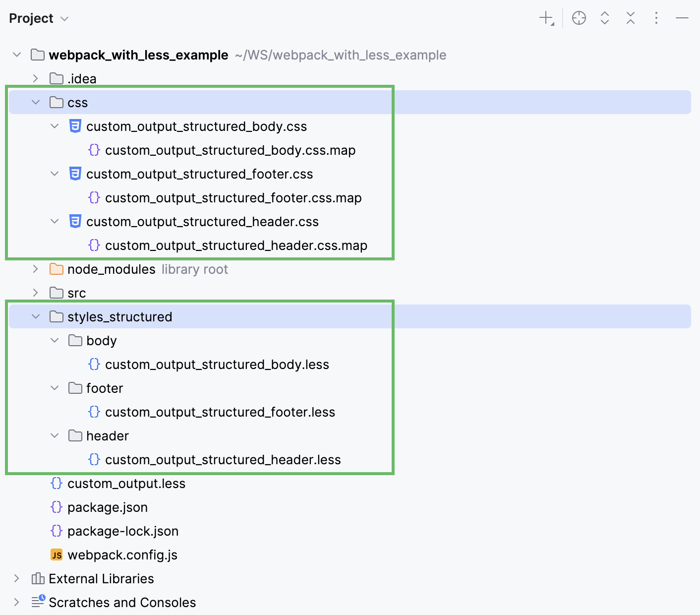Collapse the styles_structured folder node
Viewport: 700px width, 615px height.
[x=35, y=316]
